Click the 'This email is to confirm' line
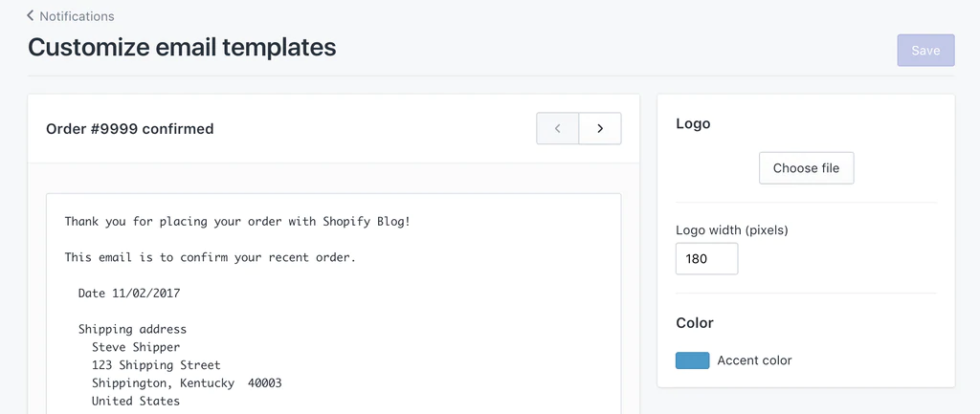The image size is (980, 414). coord(210,257)
